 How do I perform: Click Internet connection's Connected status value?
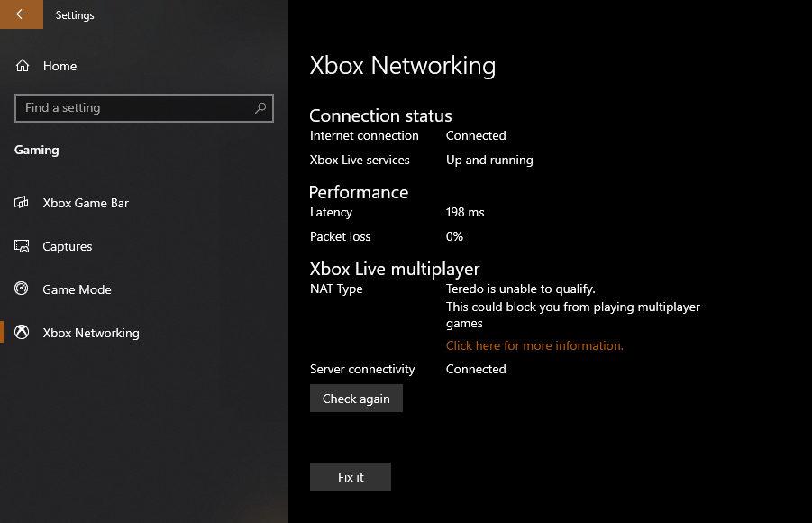tap(476, 135)
